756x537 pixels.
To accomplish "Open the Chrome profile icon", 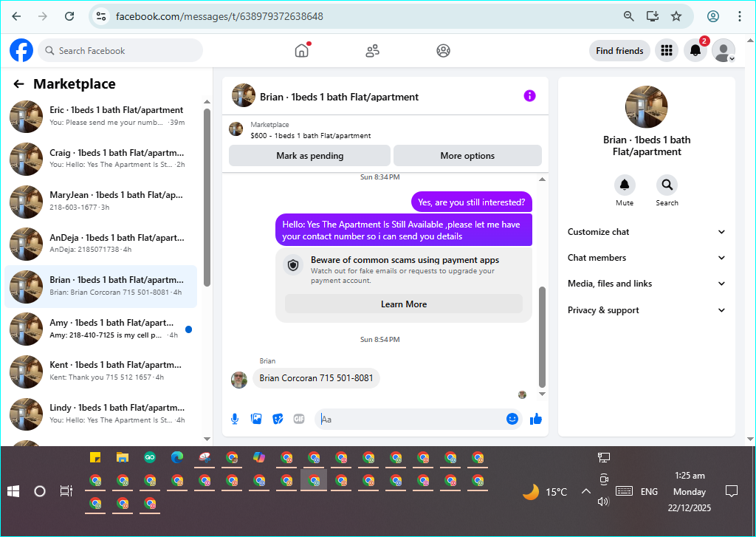I will [713, 16].
